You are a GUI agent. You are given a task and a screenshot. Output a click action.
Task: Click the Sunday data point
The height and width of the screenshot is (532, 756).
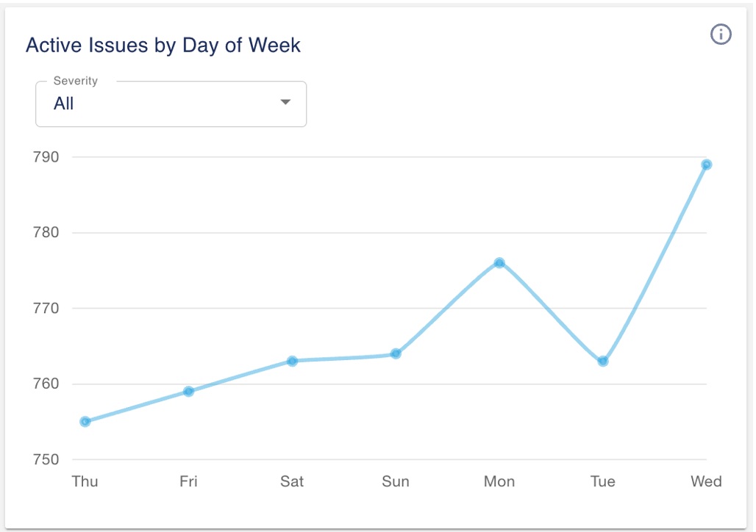tap(396, 353)
